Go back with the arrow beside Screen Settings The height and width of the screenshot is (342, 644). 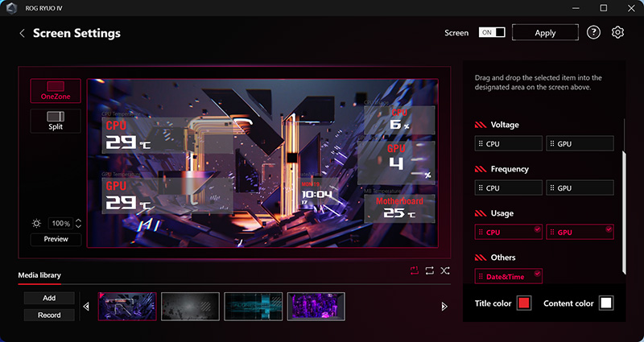click(x=23, y=33)
